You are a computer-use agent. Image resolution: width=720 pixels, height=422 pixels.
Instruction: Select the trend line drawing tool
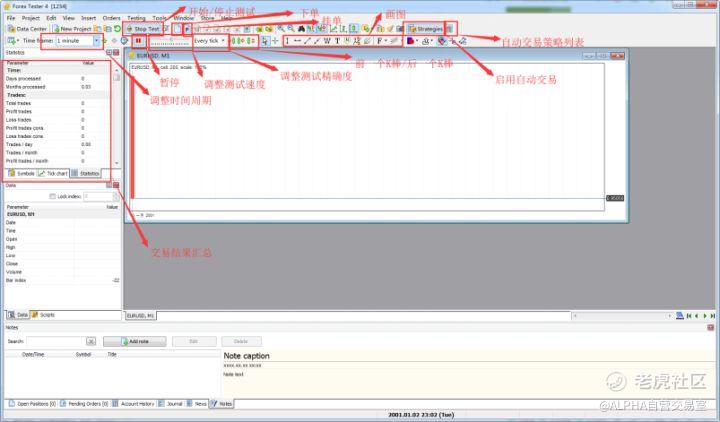point(307,41)
